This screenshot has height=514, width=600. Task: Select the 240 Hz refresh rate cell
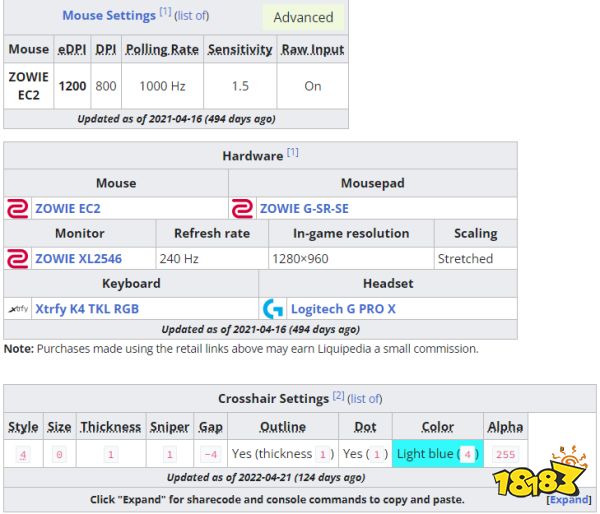tap(212, 259)
